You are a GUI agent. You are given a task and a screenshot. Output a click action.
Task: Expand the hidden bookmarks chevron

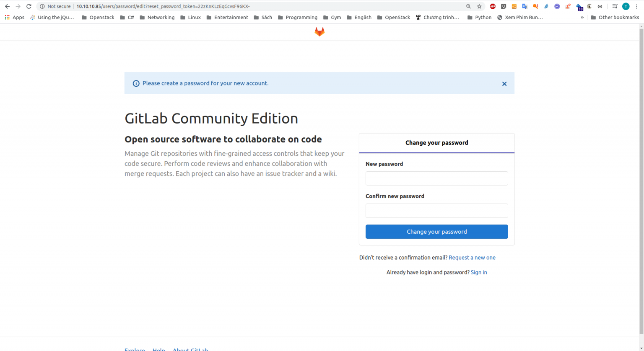coord(582,18)
